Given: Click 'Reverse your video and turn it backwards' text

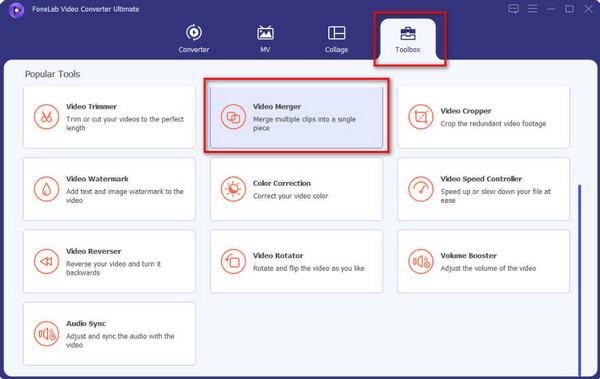Looking at the screenshot, I should [x=113, y=268].
